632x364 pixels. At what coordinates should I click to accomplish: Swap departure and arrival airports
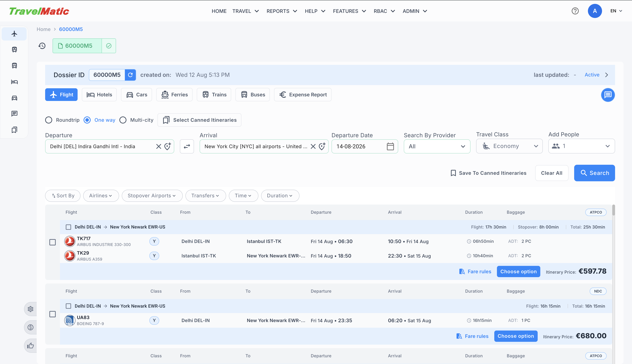[187, 146]
